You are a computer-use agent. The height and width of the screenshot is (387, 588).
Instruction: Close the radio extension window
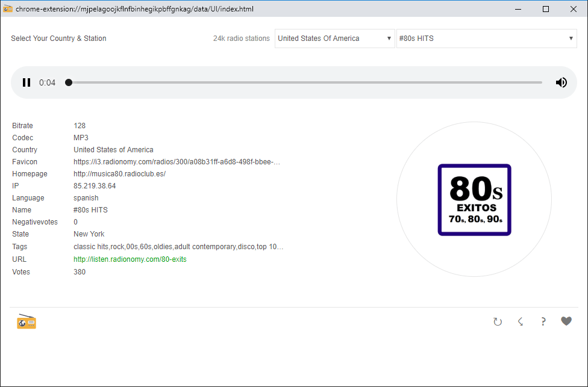click(x=574, y=9)
